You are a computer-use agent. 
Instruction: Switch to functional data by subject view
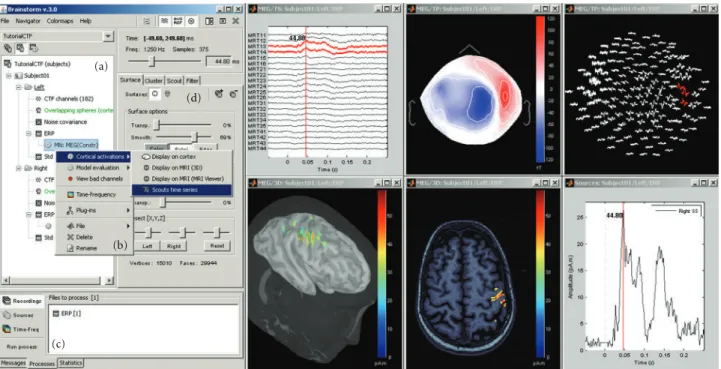(x=21, y=48)
